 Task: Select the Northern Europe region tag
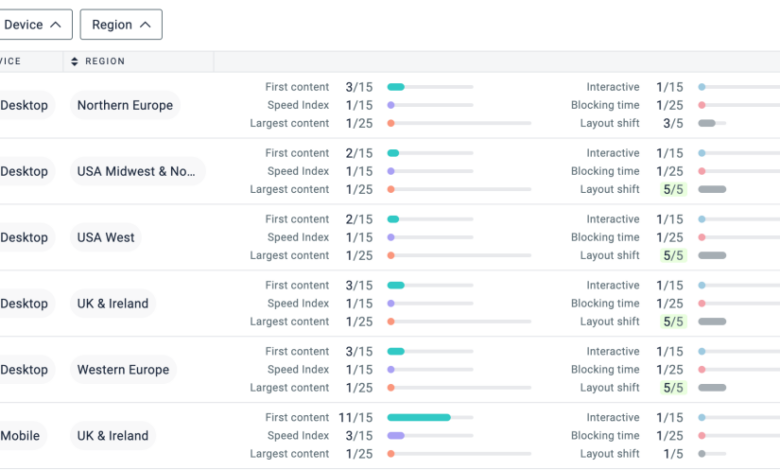[125, 105]
